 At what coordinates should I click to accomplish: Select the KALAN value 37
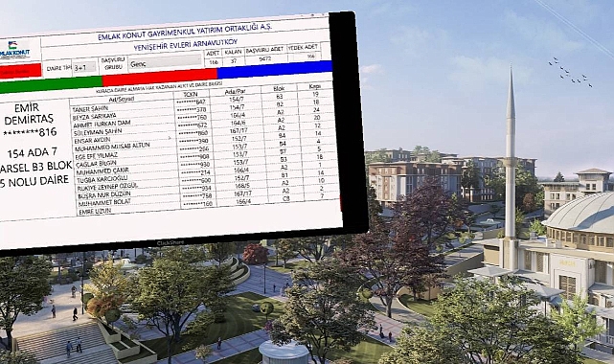pos(234,61)
